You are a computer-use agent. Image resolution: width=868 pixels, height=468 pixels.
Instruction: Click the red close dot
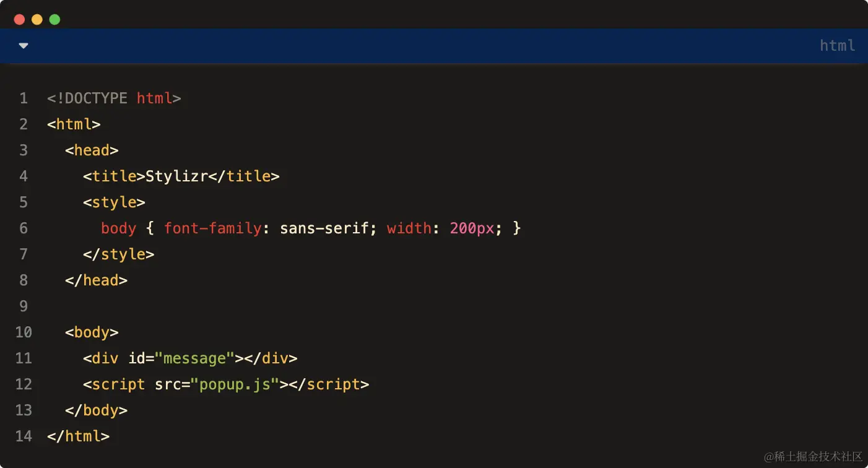click(x=19, y=19)
